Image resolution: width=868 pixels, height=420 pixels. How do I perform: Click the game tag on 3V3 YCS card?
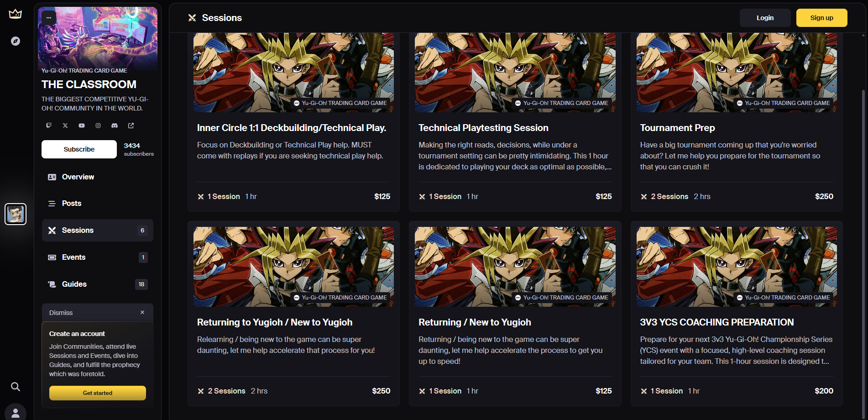(783, 298)
